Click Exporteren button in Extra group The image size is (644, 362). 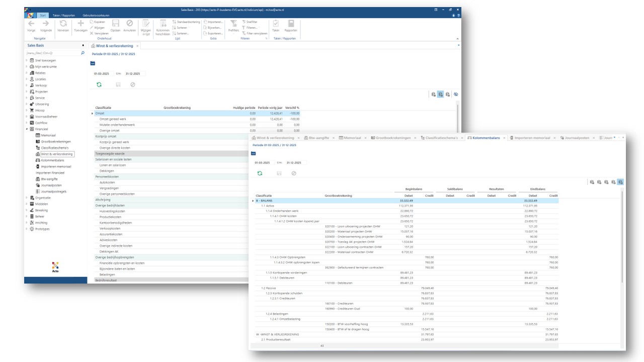coord(214,34)
